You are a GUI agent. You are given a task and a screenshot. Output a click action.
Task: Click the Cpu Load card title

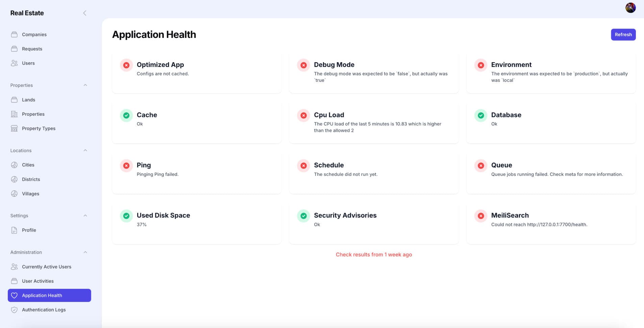click(x=329, y=115)
